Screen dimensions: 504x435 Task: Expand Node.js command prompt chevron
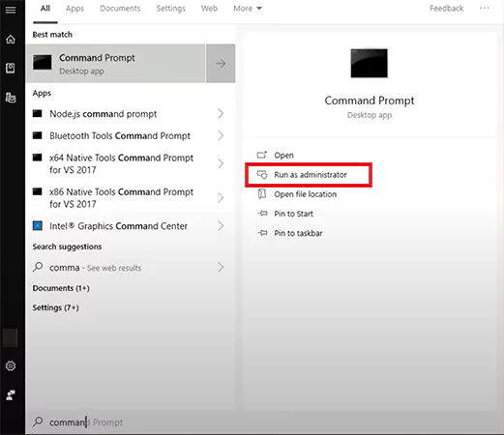point(221,113)
